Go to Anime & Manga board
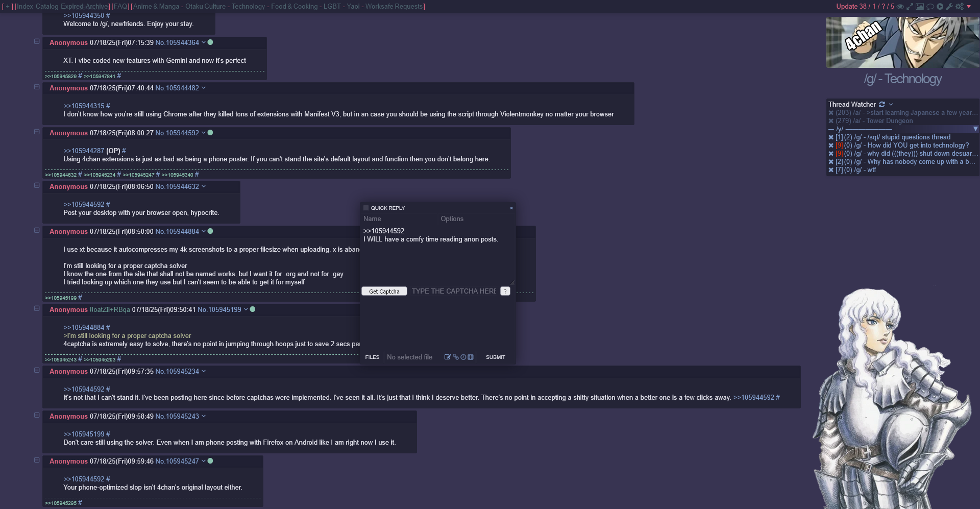980x509 pixels. coord(156,7)
